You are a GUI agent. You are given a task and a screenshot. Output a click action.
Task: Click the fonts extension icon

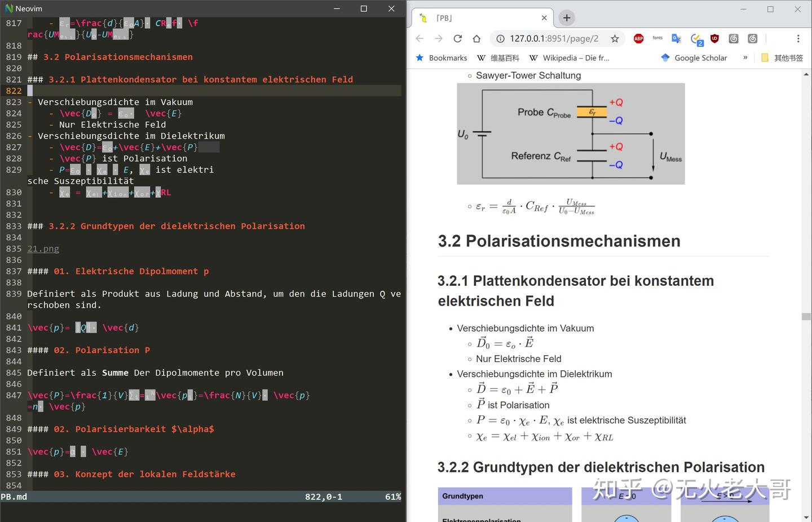[657, 38]
